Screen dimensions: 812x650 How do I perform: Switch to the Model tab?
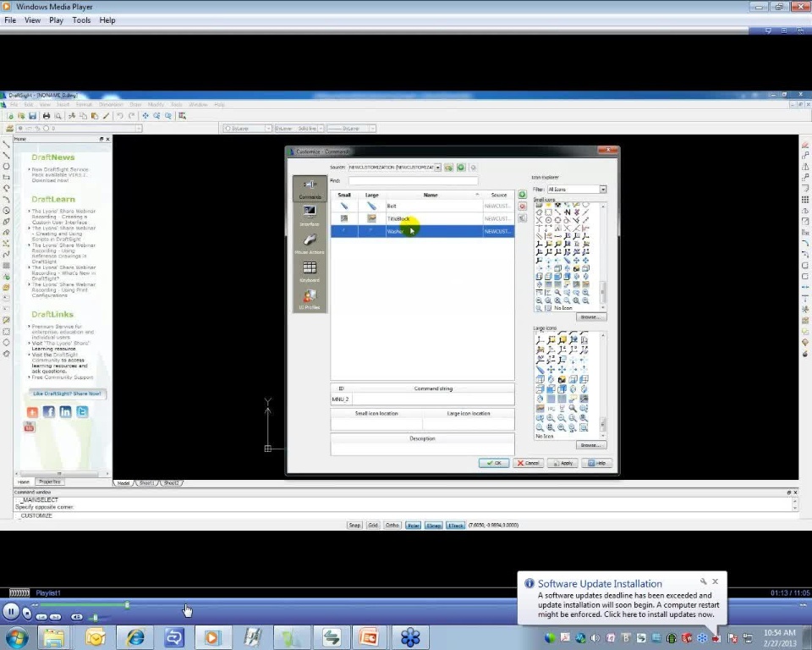click(x=123, y=482)
